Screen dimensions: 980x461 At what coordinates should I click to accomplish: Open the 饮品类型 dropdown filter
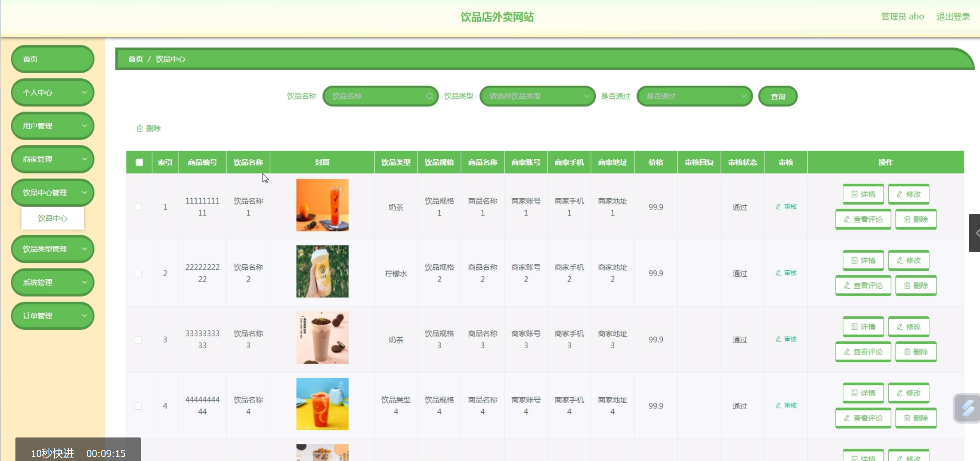click(x=537, y=96)
